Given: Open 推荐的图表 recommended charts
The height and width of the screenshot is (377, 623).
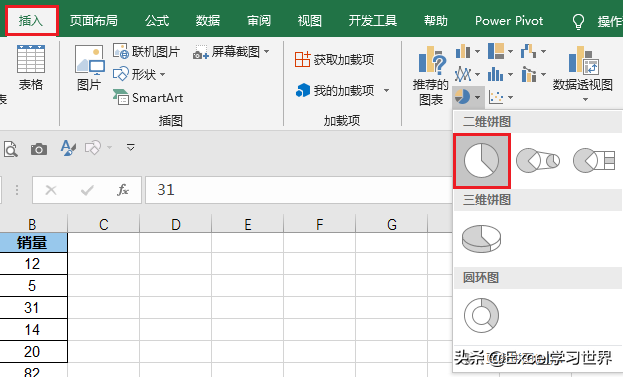Looking at the screenshot, I should pos(431,75).
